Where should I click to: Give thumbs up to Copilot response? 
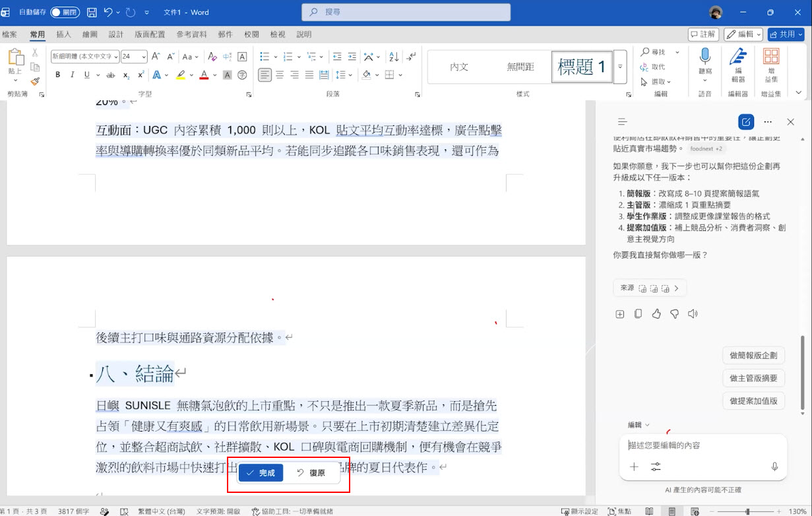point(656,314)
